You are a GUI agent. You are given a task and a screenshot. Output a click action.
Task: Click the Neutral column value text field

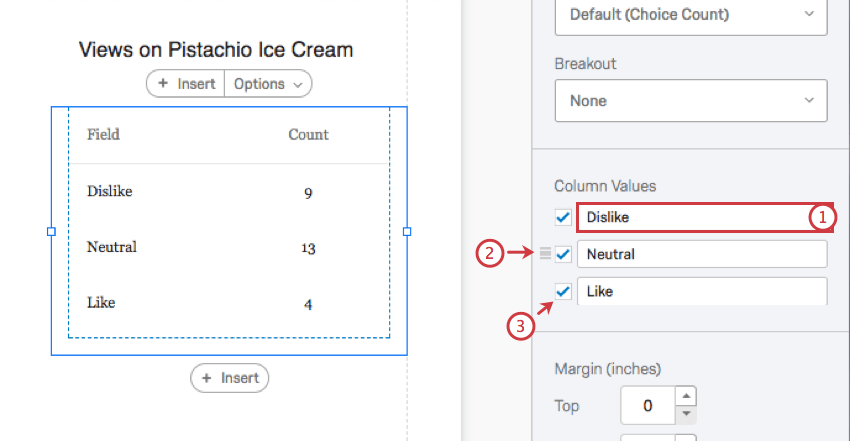click(701, 254)
